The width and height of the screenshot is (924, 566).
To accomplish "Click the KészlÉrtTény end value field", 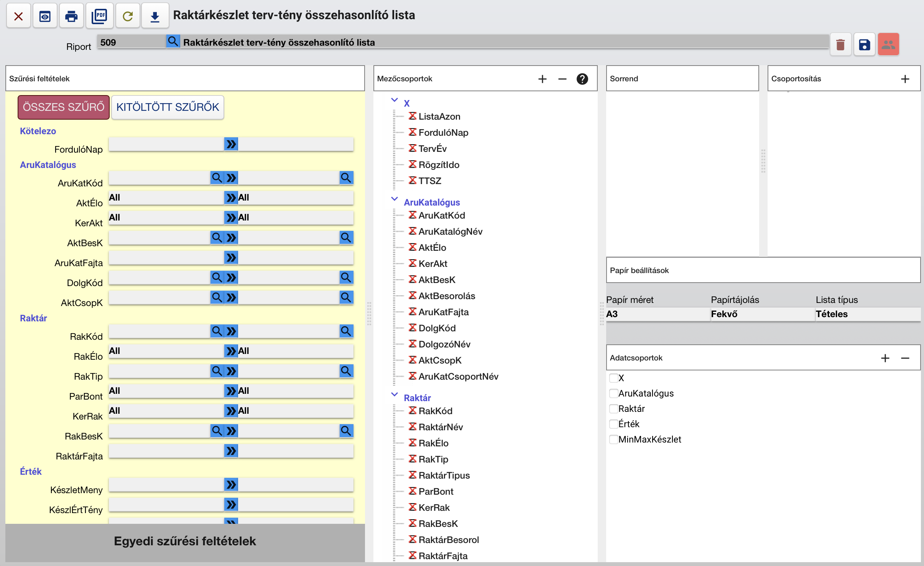I will point(295,504).
